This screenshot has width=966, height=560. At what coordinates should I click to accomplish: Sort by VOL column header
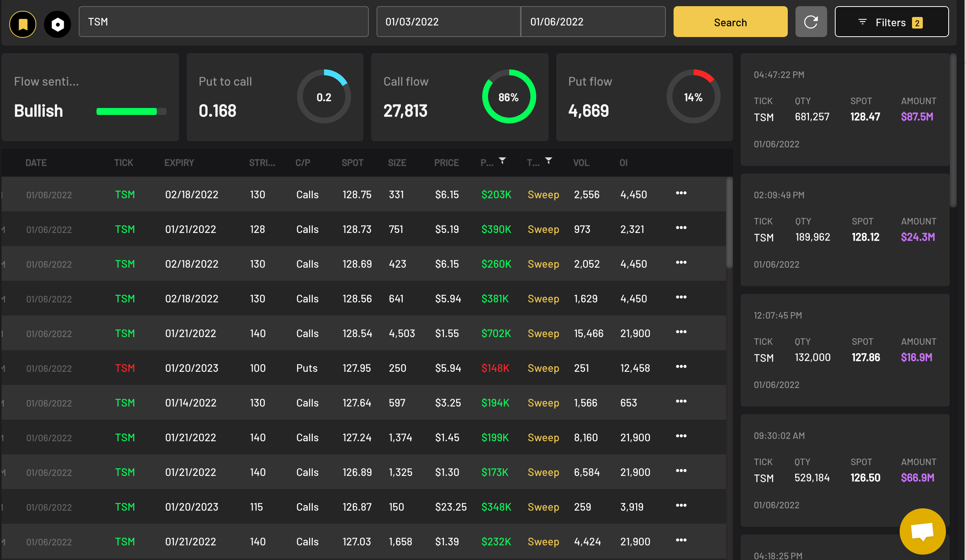[581, 163]
